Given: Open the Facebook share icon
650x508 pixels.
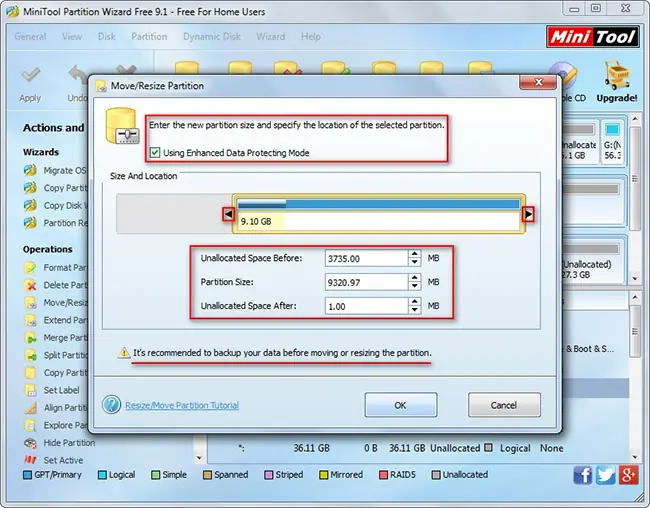Looking at the screenshot, I should point(583,475).
